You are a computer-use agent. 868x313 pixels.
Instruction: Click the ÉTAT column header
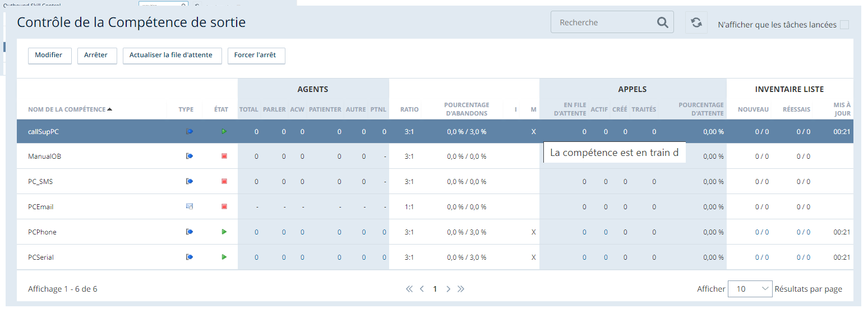(x=221, y=109)
